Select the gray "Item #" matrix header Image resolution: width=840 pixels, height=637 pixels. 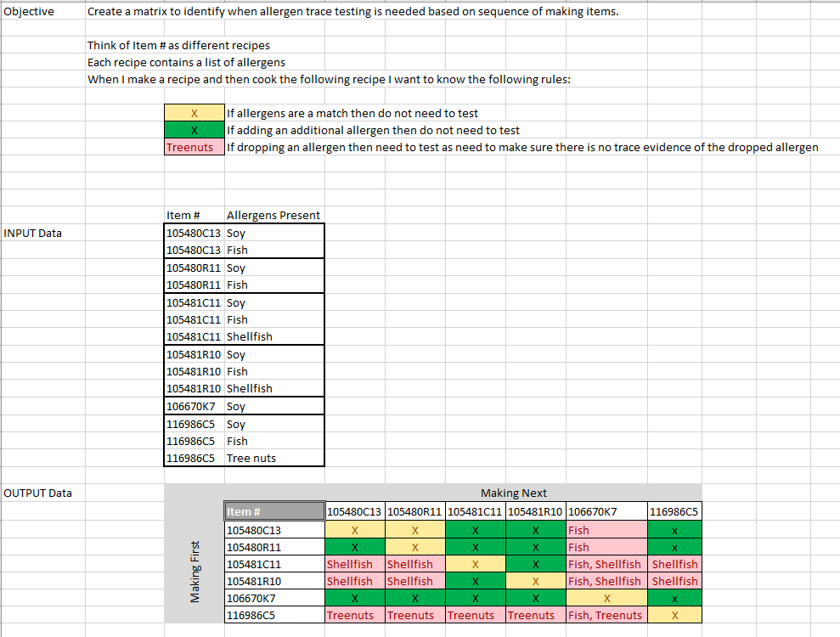coord(274,511)
